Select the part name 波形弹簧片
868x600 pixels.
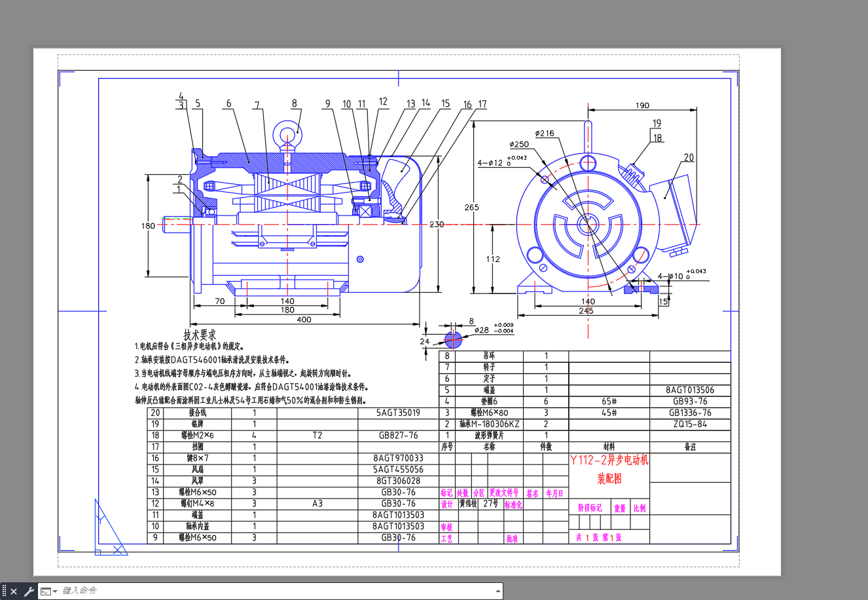pyautogui.click(x=489, y=436)
